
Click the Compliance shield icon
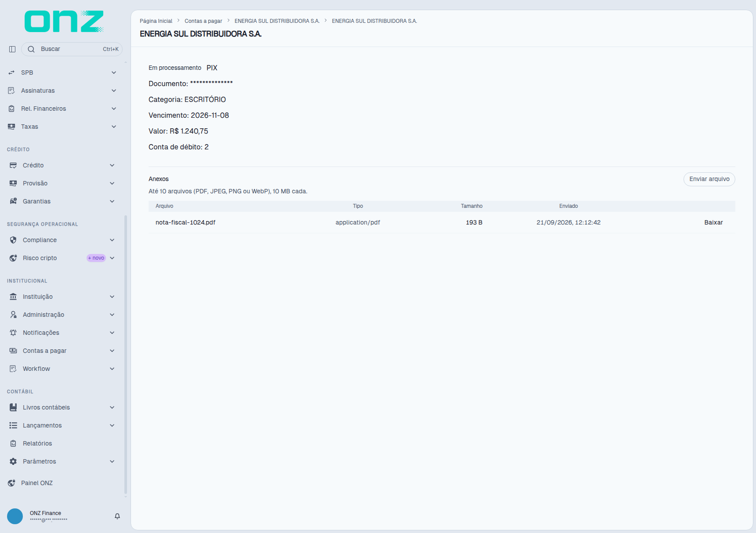pyautogui.click(x=13, y=240)
